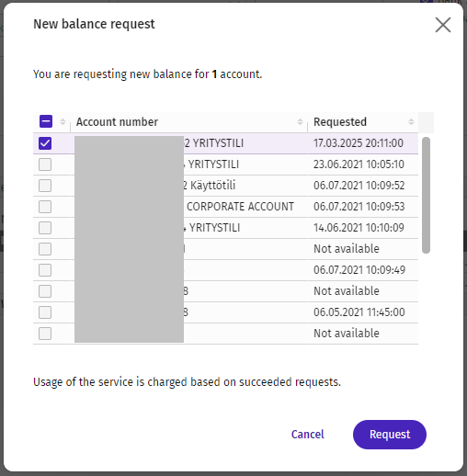Select the CORPORATE ACCOUNT row
Viewport: 467px width, 476px height.
(225, 207)
